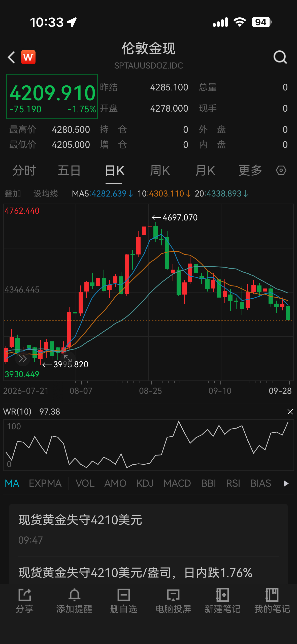This screenshot has width=297, height=644.
Task: Tap ticker code SPTAUUSDOZ.IDC
Action: pos(149,66)
